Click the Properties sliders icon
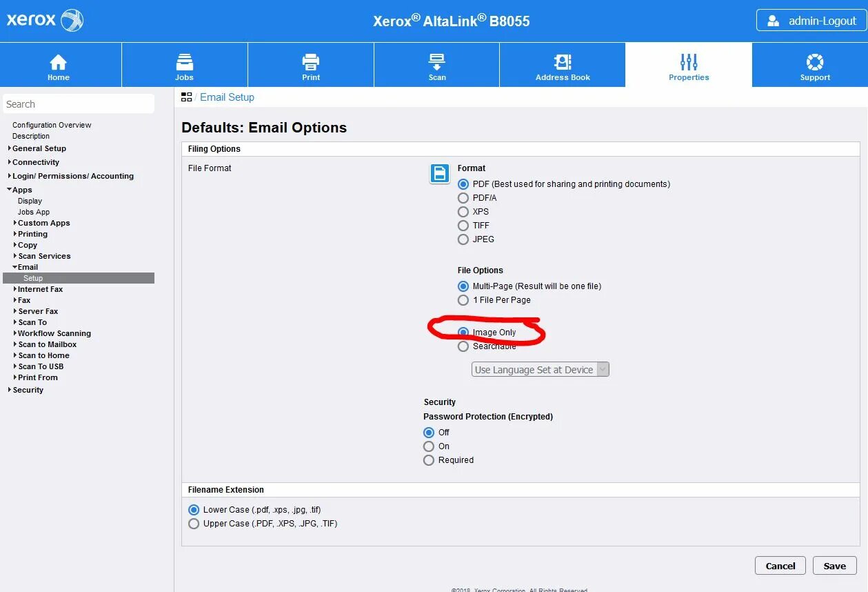The height and width of the screenshot is (592, 868). click(x=689, y=62)
